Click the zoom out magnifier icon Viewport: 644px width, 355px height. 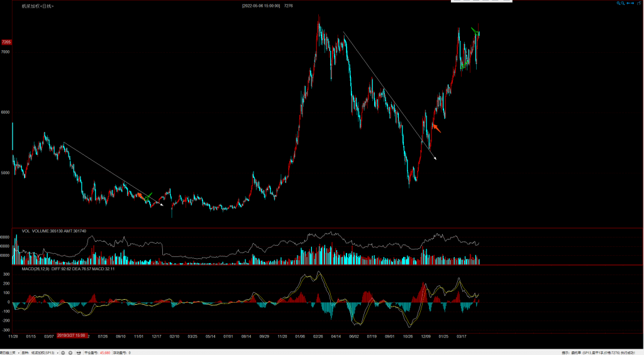point(623,3)
